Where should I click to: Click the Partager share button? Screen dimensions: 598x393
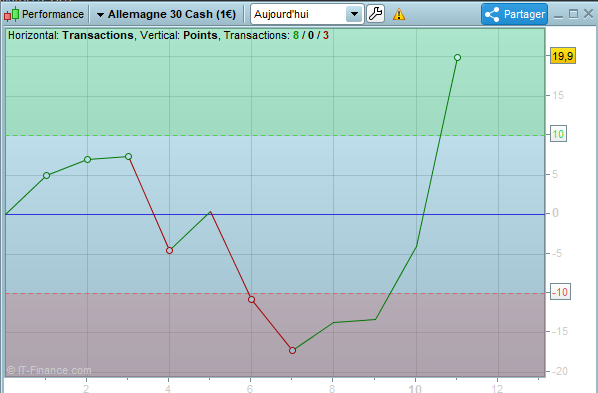(514, 14)
